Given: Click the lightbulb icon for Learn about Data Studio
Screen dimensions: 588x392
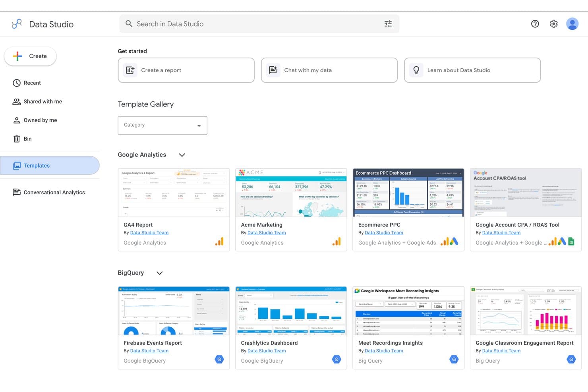Looking at the screenshot, I should click(x=416, y=70).
